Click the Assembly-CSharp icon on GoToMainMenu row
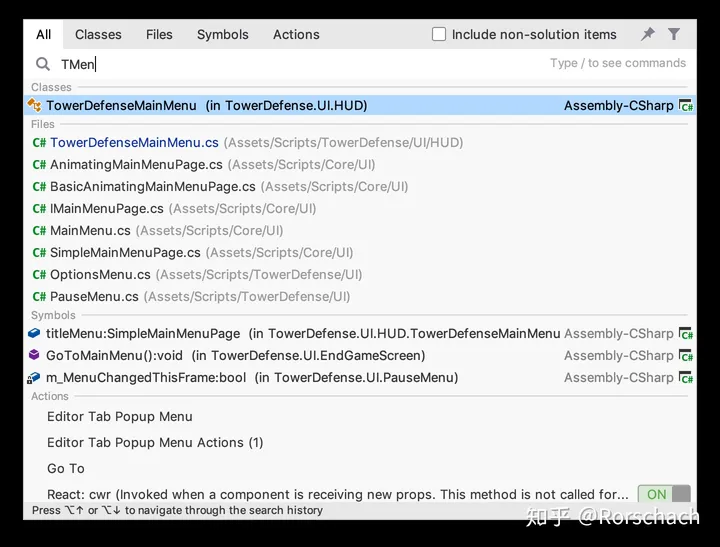 (x=686, y=355)
